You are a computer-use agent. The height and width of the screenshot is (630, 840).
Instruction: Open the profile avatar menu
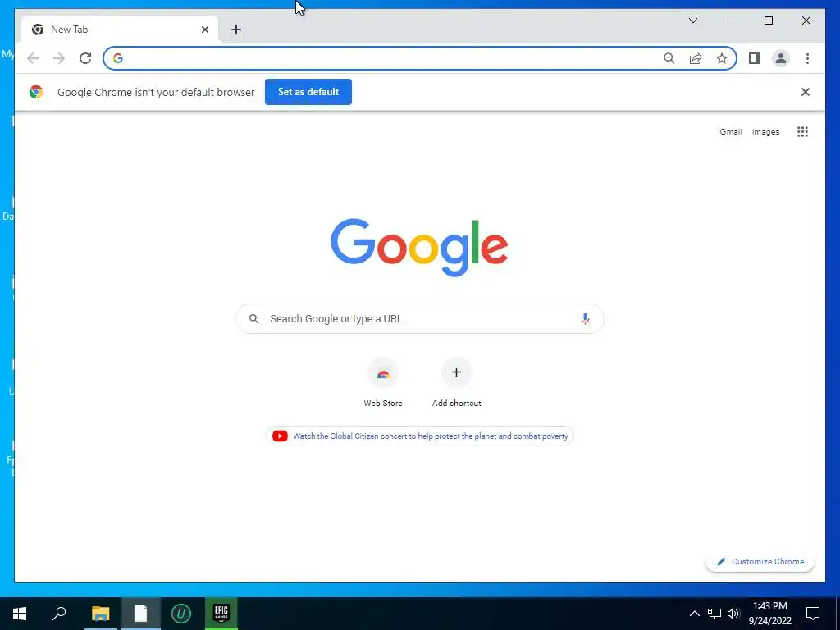(781, 58)
